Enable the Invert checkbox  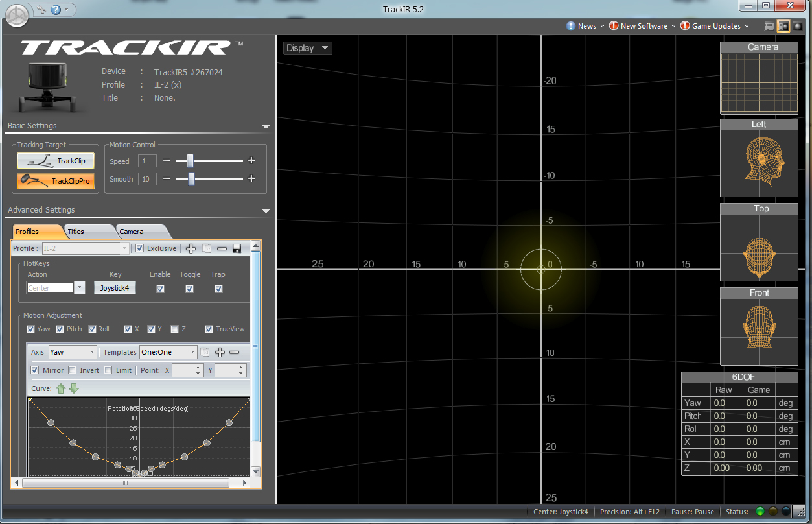click(73, 370)
